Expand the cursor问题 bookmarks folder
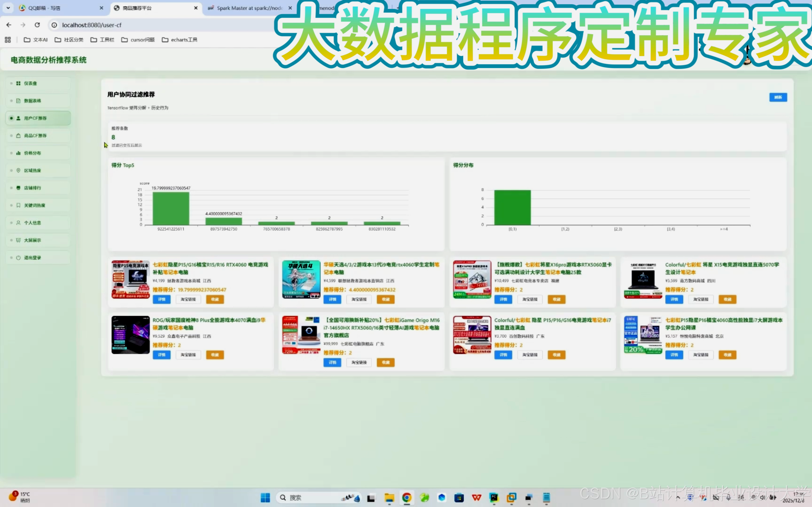 (138, 40)
